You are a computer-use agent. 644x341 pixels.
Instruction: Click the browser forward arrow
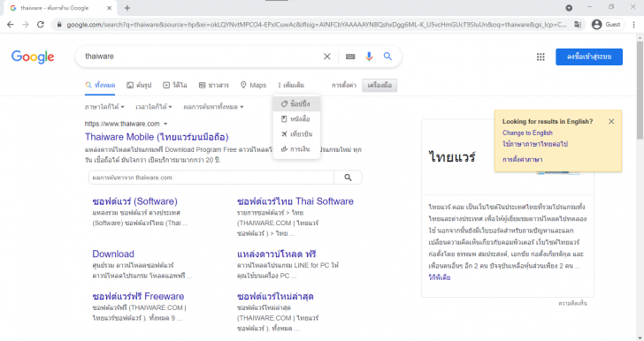tap(26, 25)
